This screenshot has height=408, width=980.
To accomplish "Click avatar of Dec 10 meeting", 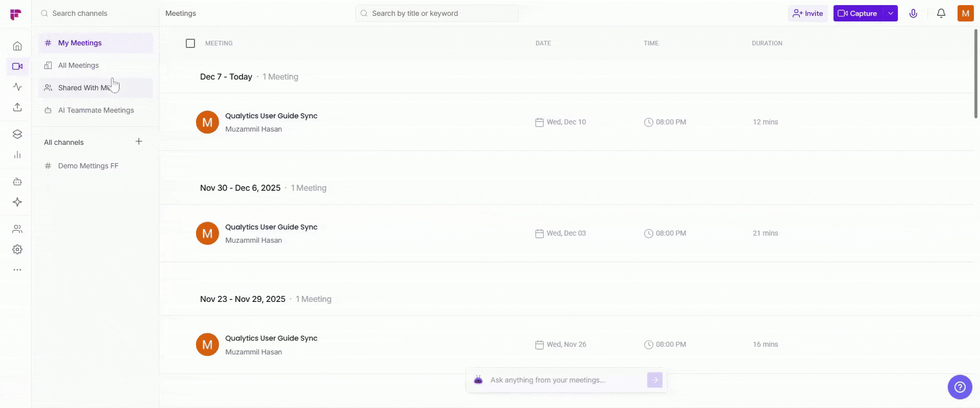I will tap(207, 122).
